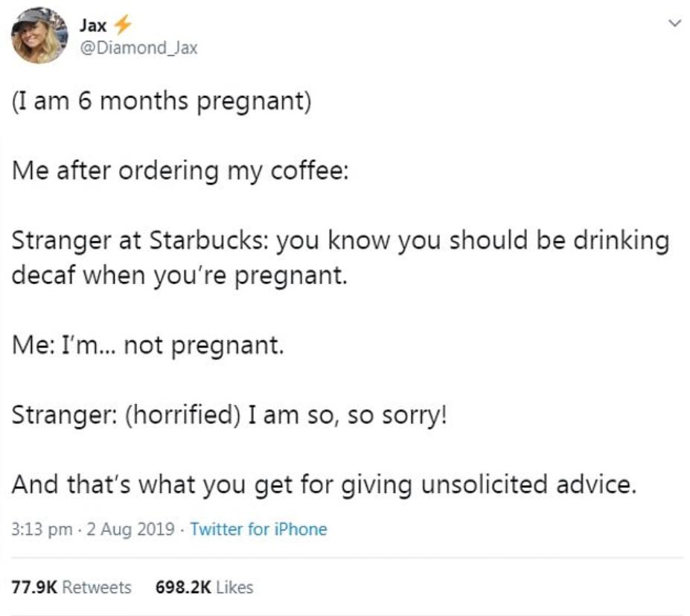This screenshot has width=690, height=616.
Task: Select the "Me after ordering my coffee:" line
Action: [179, 170]
